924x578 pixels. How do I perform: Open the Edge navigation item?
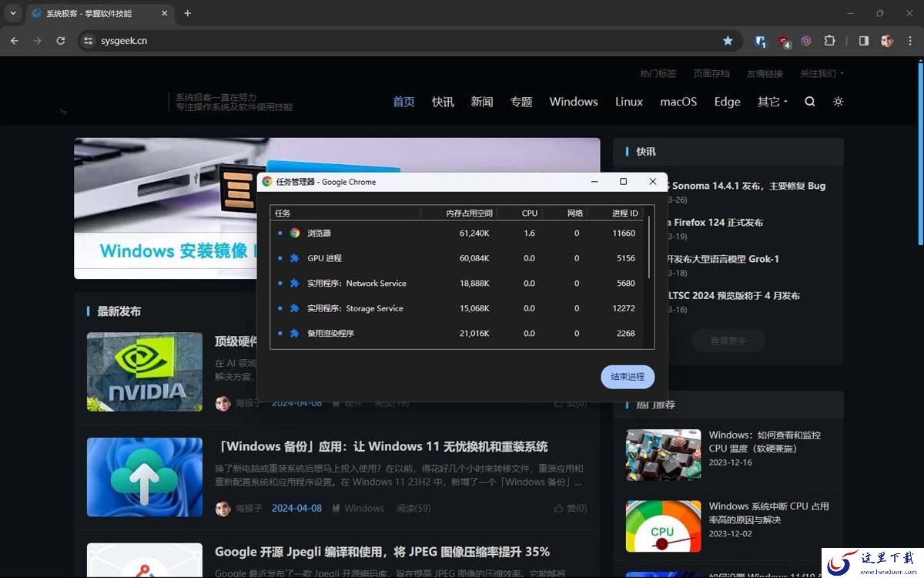727,102
